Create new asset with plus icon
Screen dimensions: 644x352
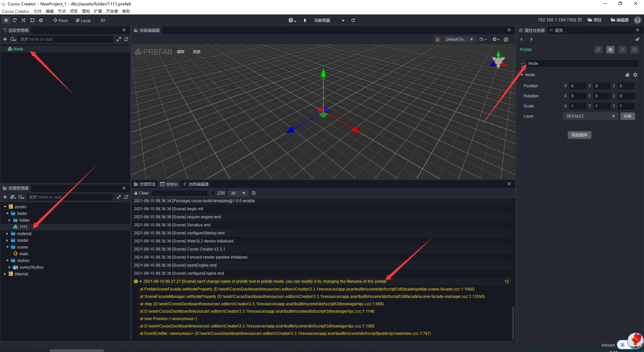point(5,197)
